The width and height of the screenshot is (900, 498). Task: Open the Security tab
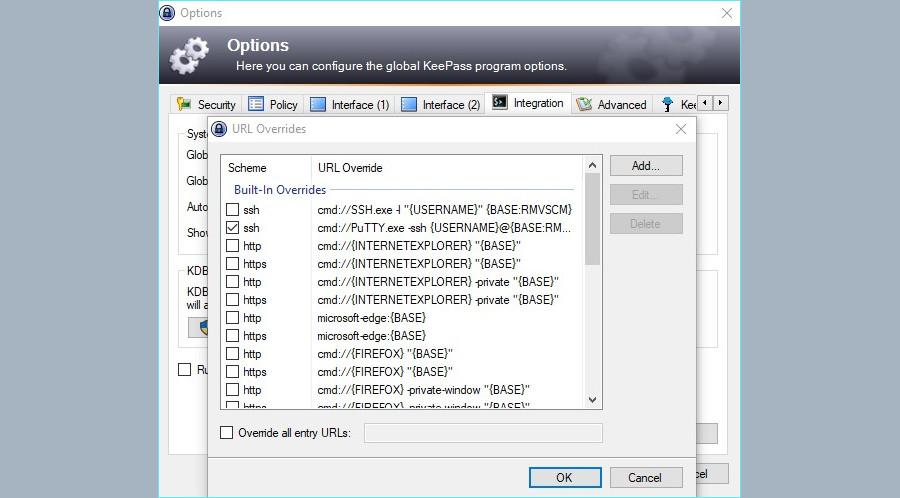click(207, 104)
